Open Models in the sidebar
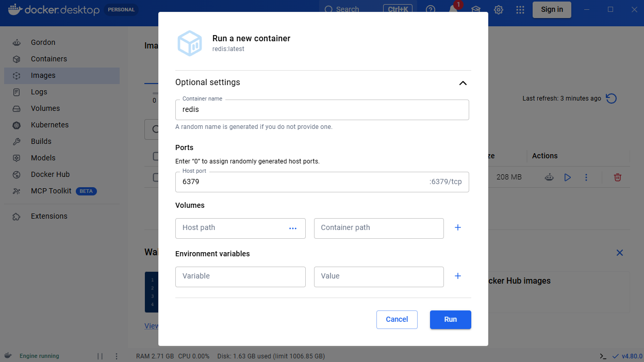The height and width of the screenshot is (362, 644). (62, 158)
